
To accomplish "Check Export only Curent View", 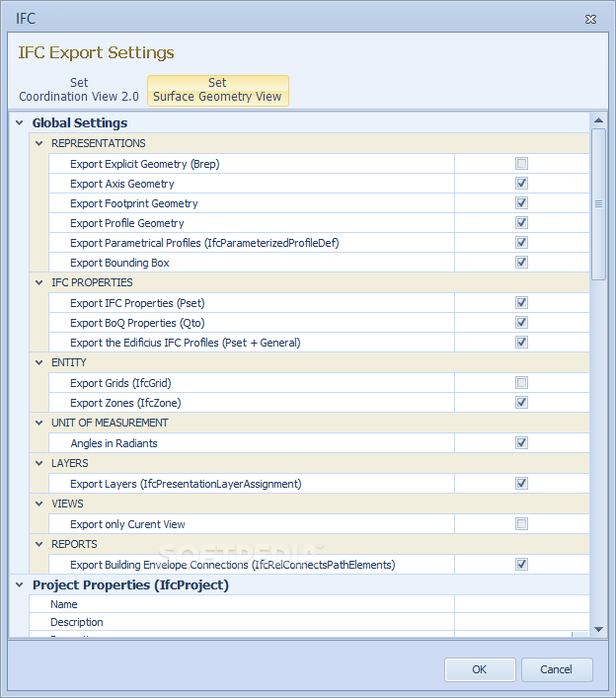I will [521, 524].
